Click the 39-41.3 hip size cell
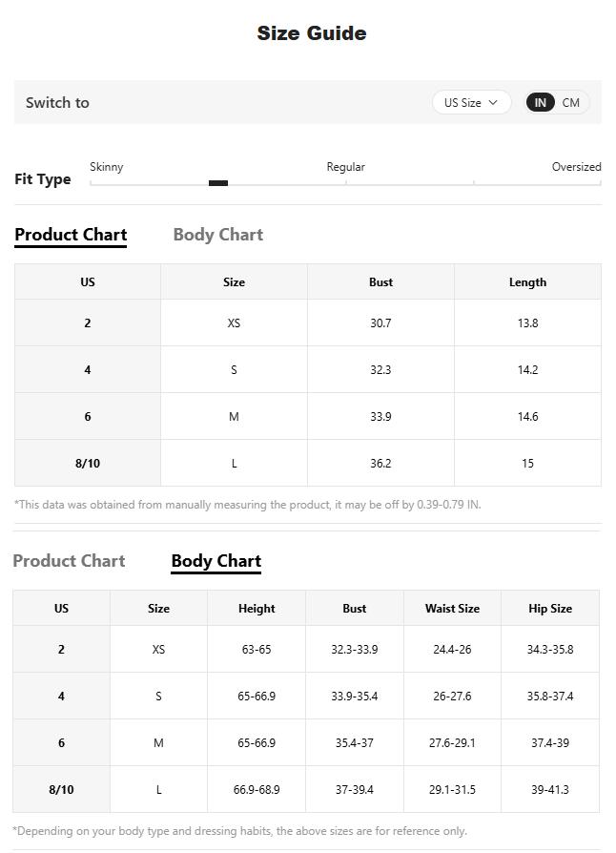The image size is (616, 853). point(550,789)
